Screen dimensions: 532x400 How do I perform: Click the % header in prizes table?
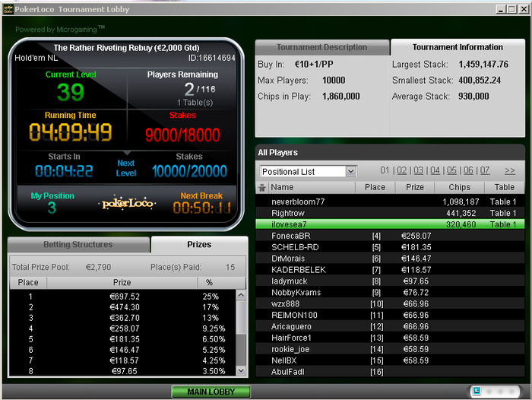coord(221,283)
